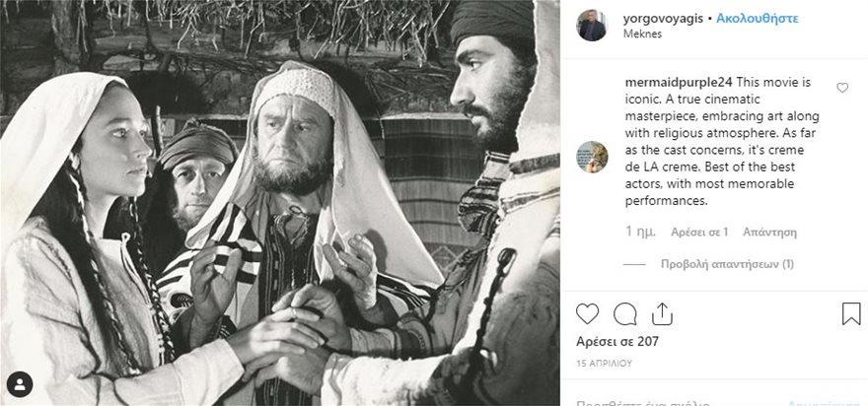Save the post with the bookmark icon
The height and width of the screenshot is (406, 868).
click(x=850, y=313)
